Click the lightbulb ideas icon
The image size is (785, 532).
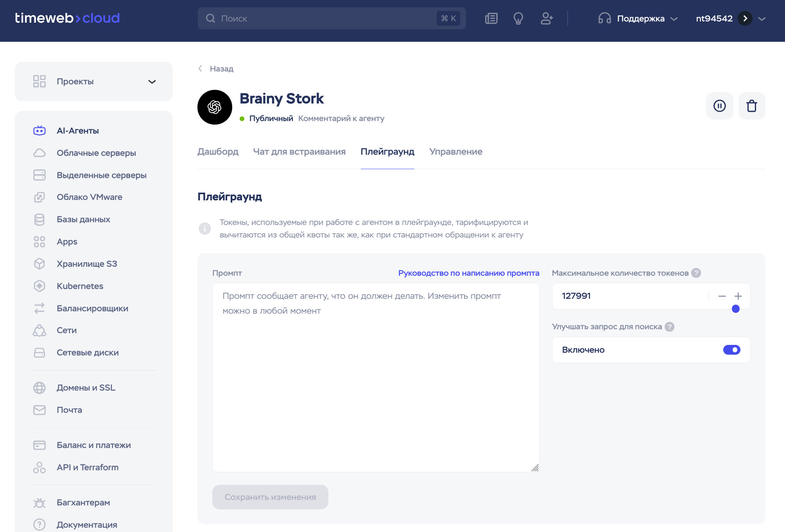(518, 18)
